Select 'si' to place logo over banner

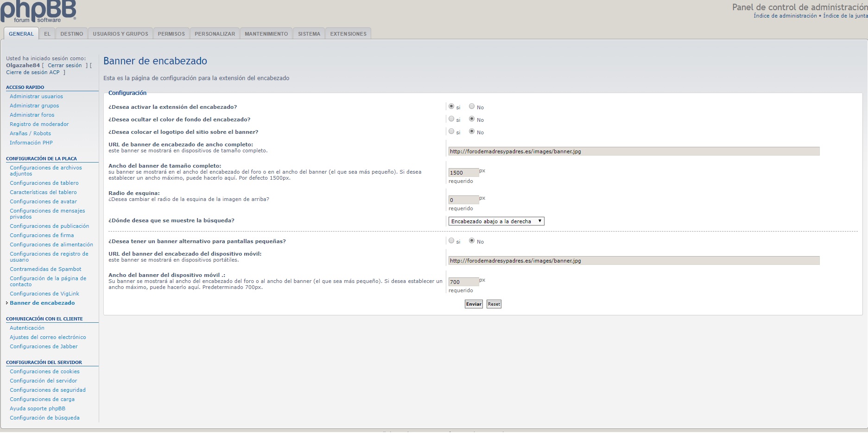[x=451, y=132]
